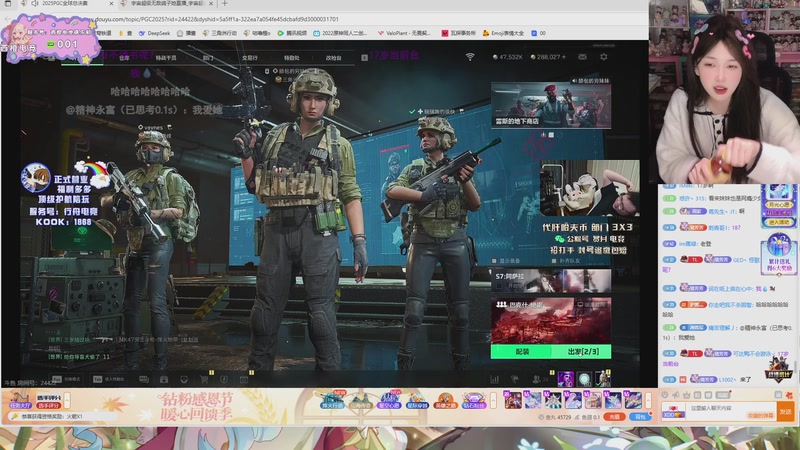Click the chat message input field

pyautogui.click(x=730, y=412)
